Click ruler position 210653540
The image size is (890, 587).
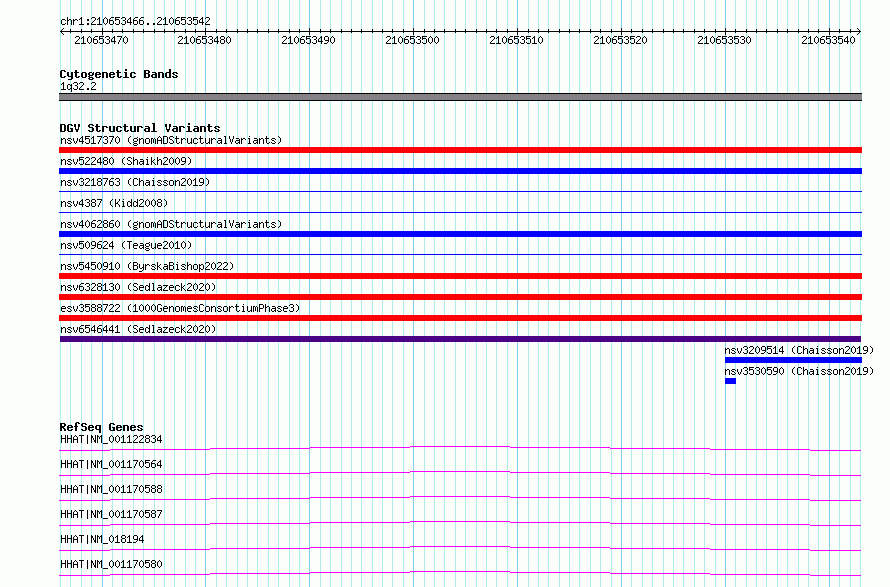pos(828,40)
